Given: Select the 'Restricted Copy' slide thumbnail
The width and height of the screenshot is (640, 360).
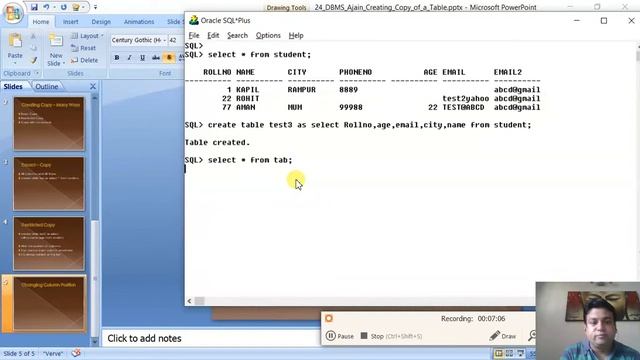Looking at the screenshot, I should 49,244.
